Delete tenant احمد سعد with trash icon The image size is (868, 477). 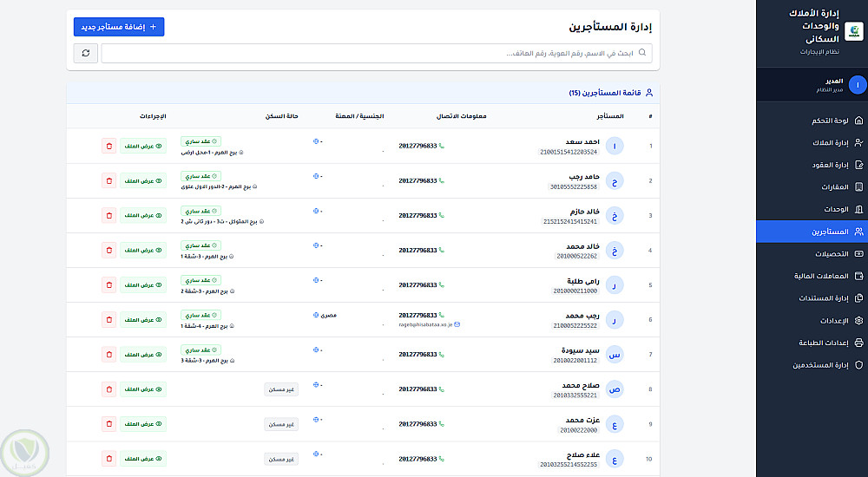(108, 146)
